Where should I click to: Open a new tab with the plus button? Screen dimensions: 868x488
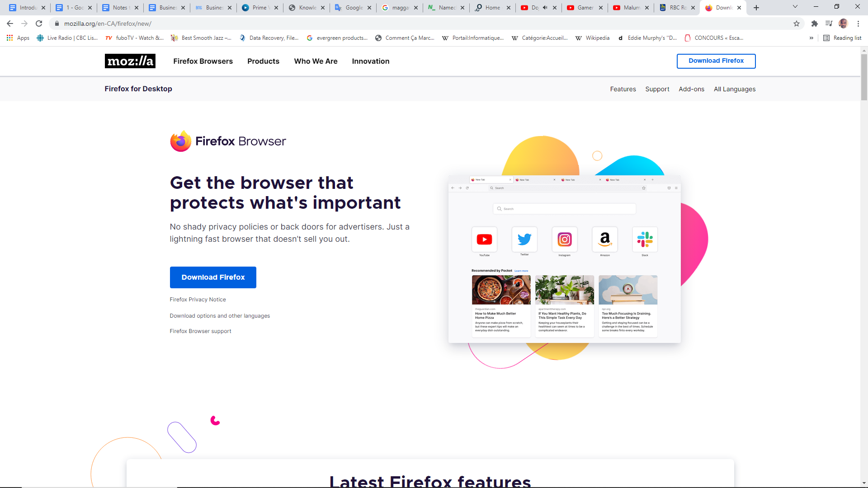click(756, 8)
